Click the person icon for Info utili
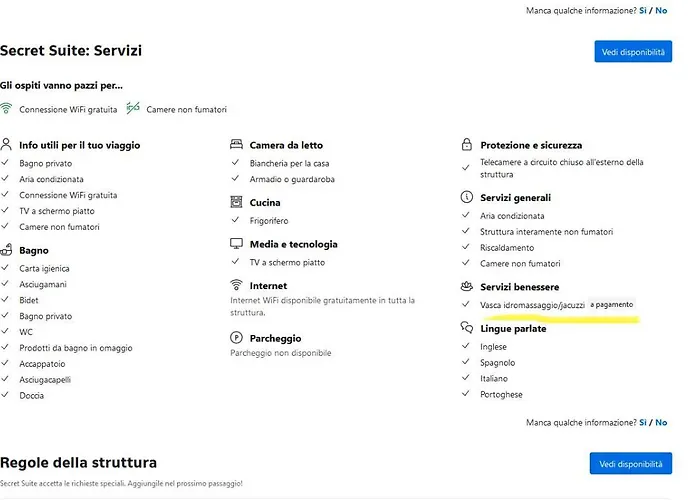Viewport: 700px width, 500px height. [7, 145]
